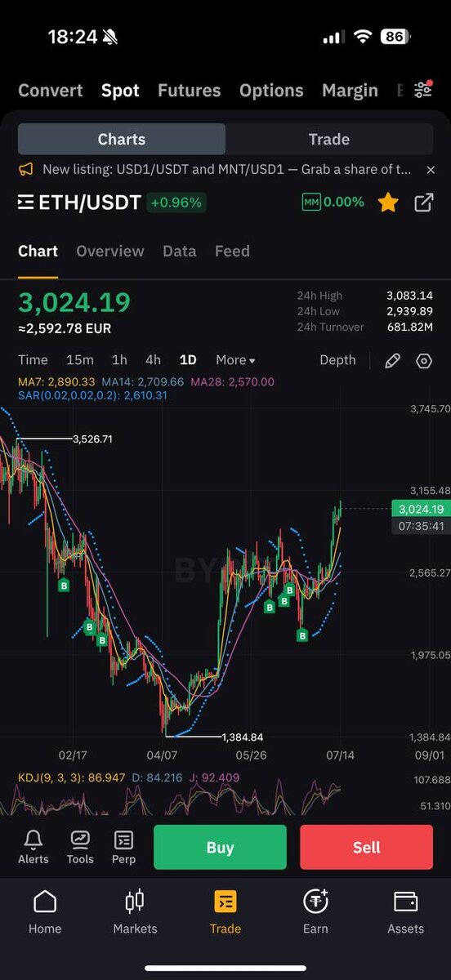Tap the SAR indicator legend

click(x=92, y=395)
